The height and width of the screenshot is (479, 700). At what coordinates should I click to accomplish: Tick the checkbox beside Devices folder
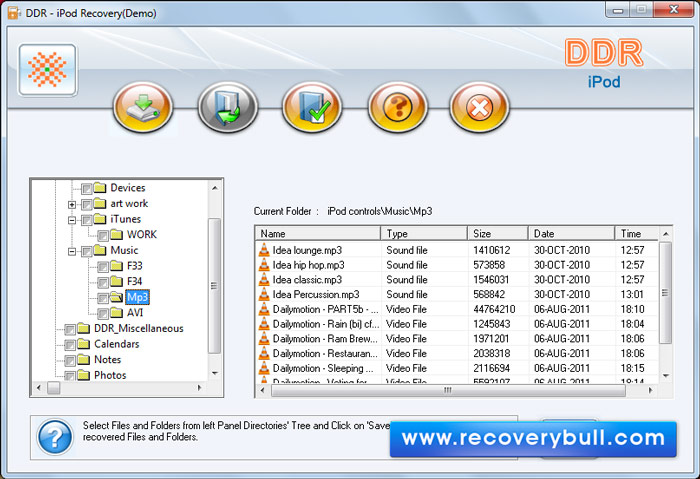point(87,188)
